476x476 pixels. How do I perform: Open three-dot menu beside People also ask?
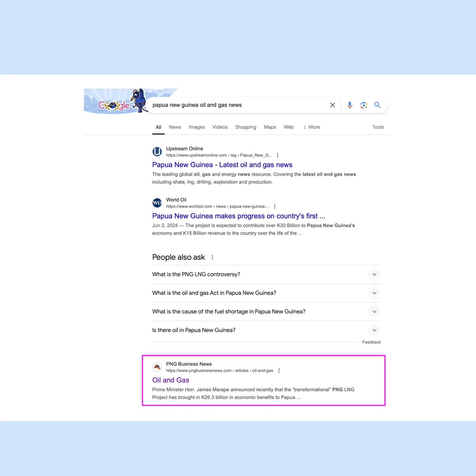pos(212,257)
